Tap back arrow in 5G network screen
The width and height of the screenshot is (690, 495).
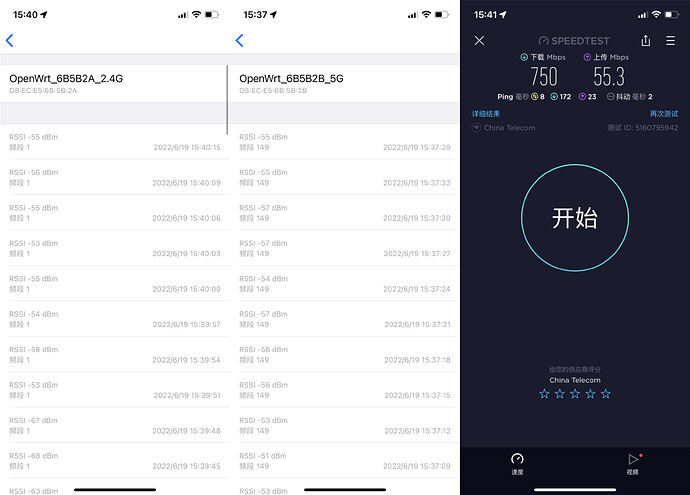[x=239, y=40]
